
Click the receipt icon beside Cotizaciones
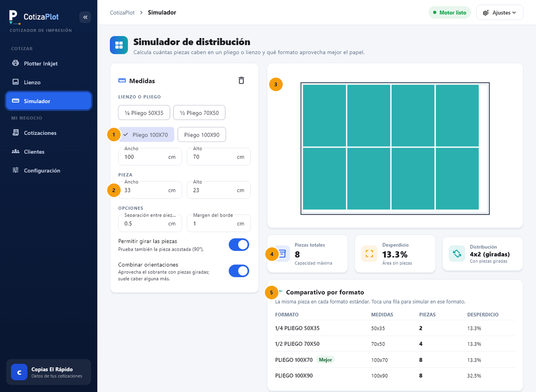pos(16,132)
